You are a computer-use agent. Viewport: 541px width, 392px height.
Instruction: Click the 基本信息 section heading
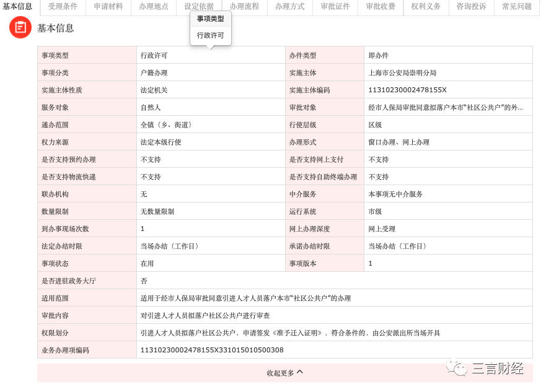point(56,28)
